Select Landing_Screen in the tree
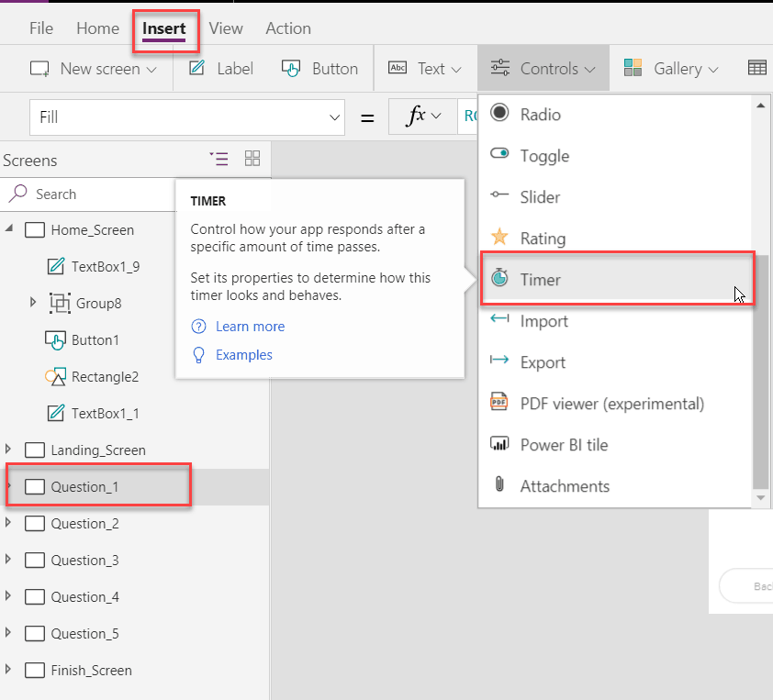Viewport: 773px width, 700px height. (98, 450)
